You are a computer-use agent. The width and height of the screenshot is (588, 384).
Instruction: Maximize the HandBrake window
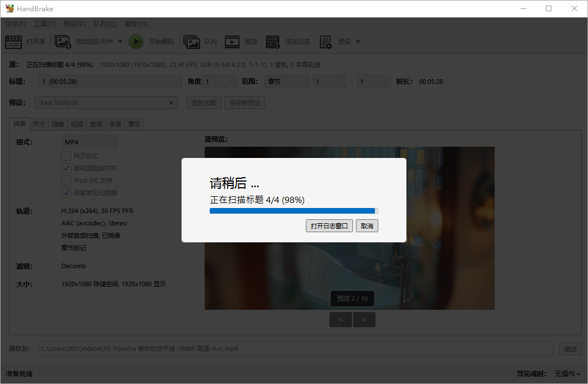pos(549,8)
